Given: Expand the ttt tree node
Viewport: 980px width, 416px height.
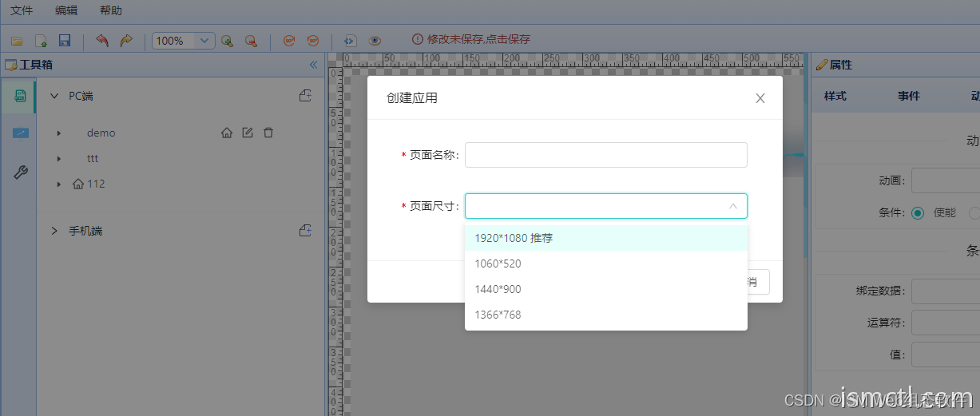Looking at the screenshot, I should tap(59, 159).
